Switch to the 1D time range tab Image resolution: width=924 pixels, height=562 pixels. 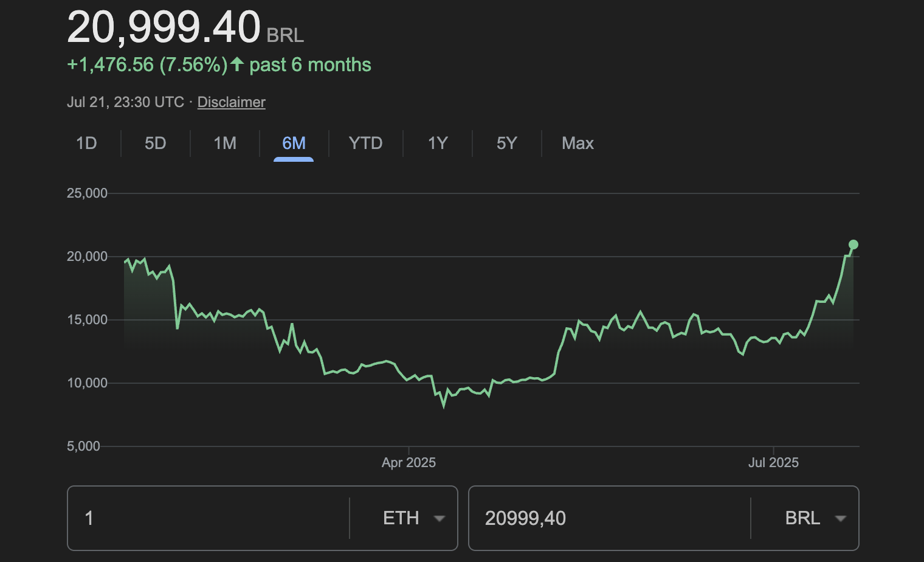[x=86, y=144]
